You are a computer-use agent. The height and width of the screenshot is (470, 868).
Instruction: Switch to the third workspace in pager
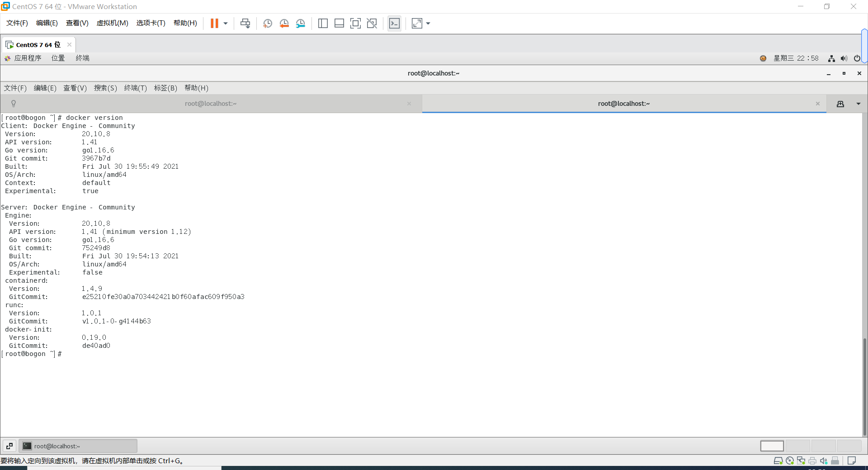[x=824, y=446]
